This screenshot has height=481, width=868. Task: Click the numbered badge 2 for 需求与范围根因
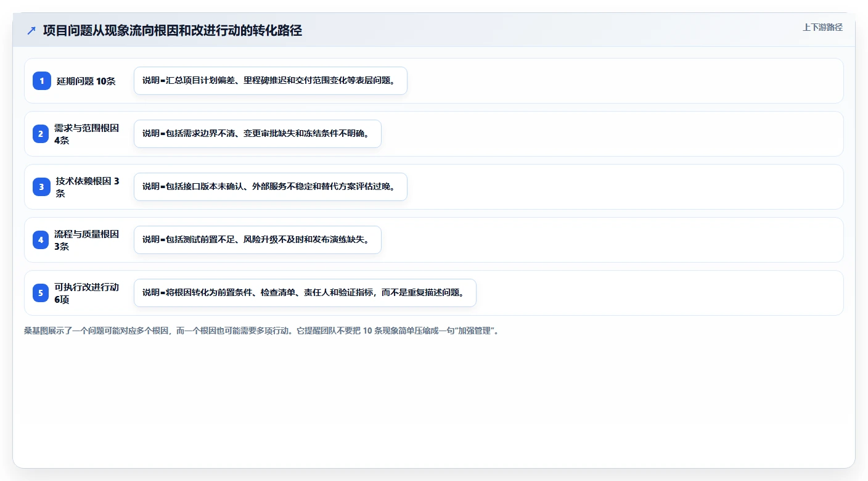(41, 134)
